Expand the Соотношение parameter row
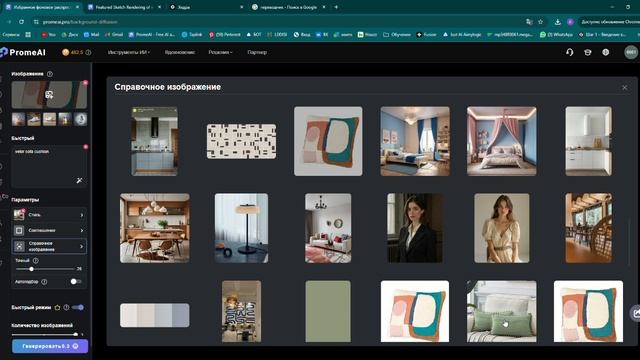Image resolution: width=640 pixels, height=360 pixels. click(x=49, y=231)
